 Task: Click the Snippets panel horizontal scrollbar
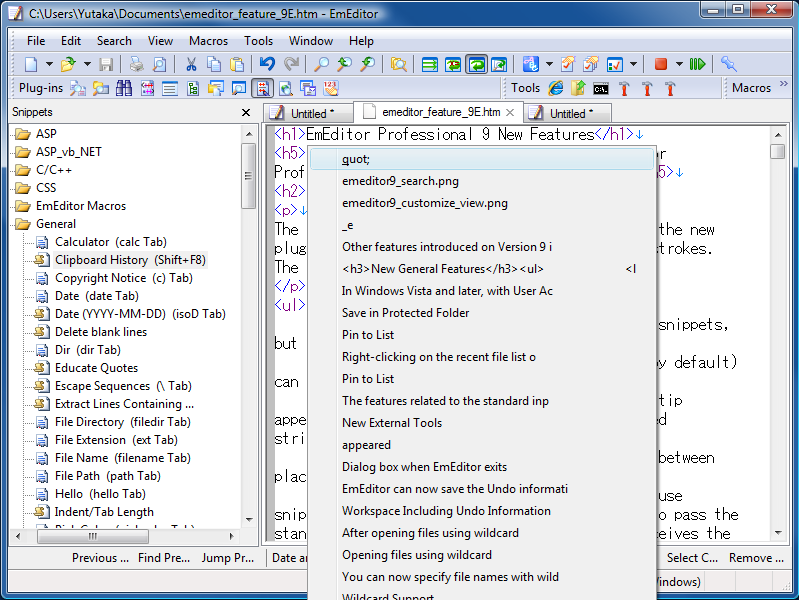point(93,536)
